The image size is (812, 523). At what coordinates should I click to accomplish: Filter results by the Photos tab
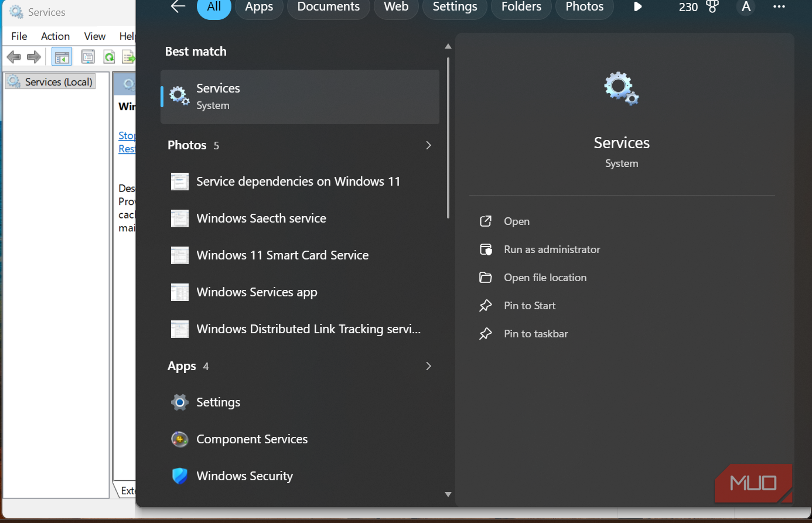point(585,7)
